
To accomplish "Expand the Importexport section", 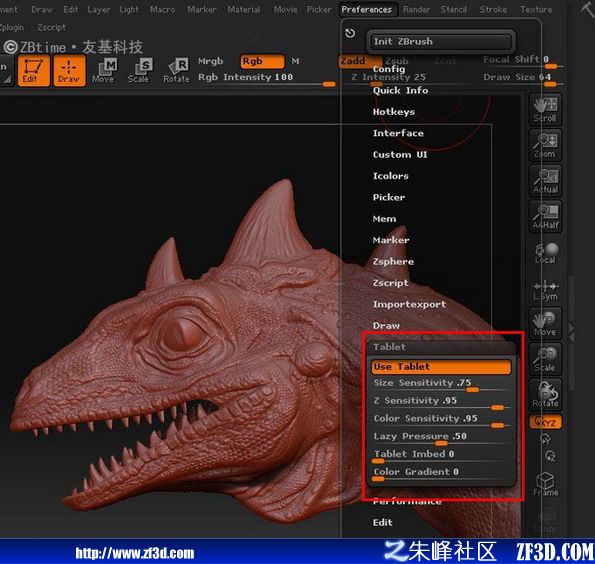I will 409,304.
